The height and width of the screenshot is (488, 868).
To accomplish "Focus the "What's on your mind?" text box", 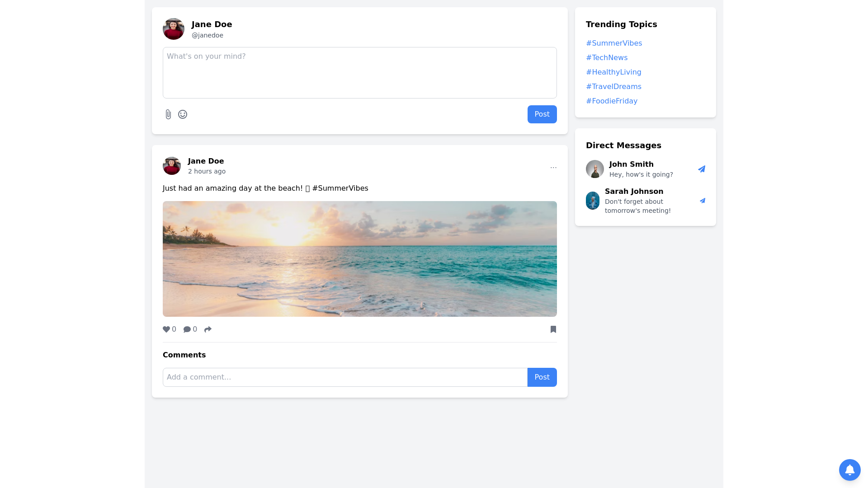I will (x=359, y=73).
